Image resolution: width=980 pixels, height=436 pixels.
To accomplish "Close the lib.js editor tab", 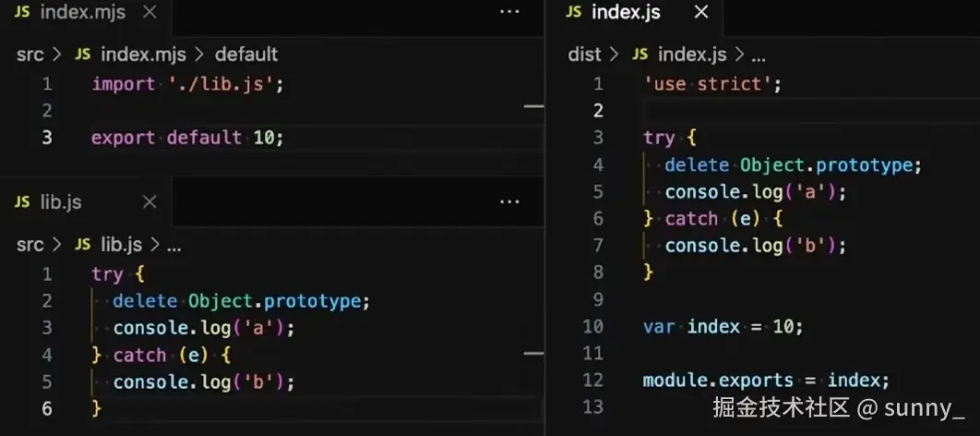I will [x=149, y=202].
